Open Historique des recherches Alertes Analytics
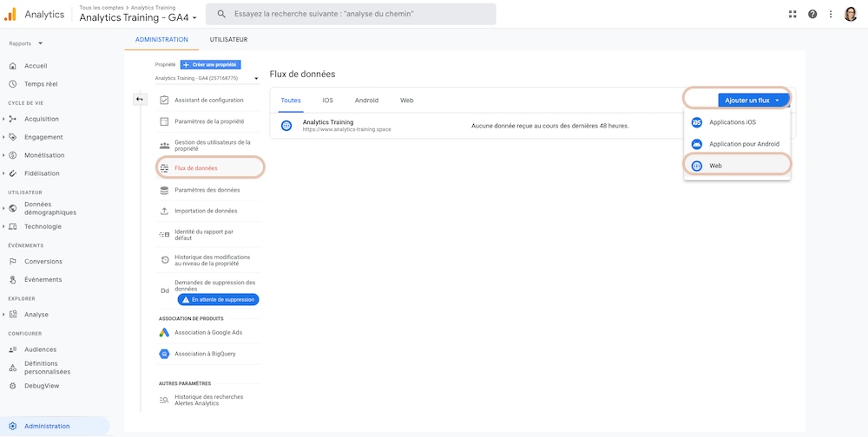 tap(208, 400)
